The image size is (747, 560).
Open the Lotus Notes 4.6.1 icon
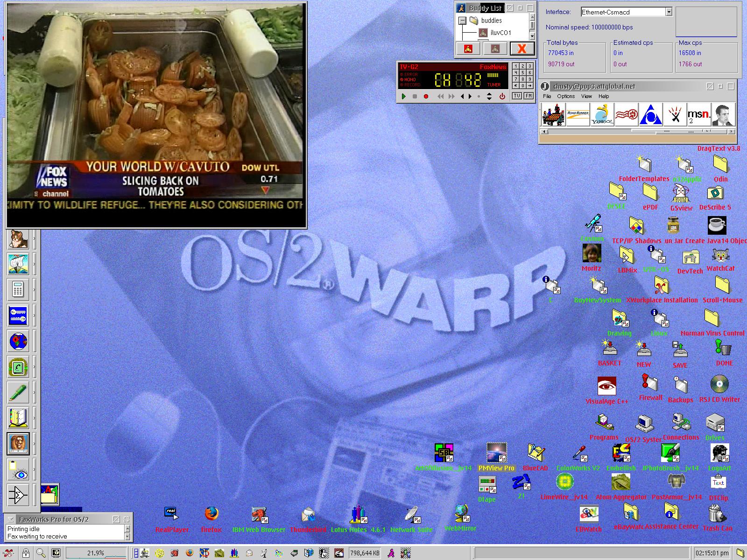(358, 514)
